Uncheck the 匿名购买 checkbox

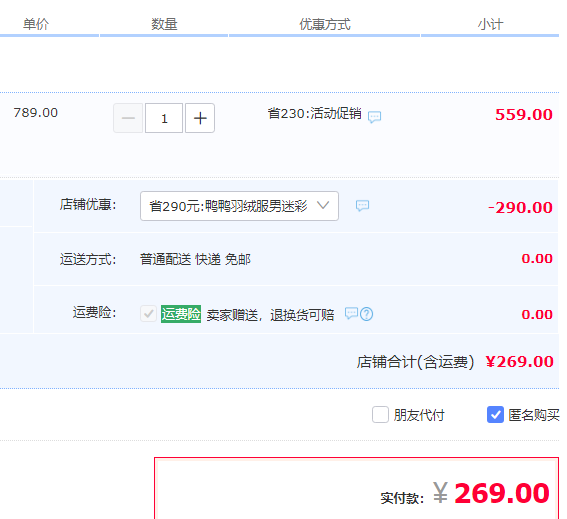495,414
